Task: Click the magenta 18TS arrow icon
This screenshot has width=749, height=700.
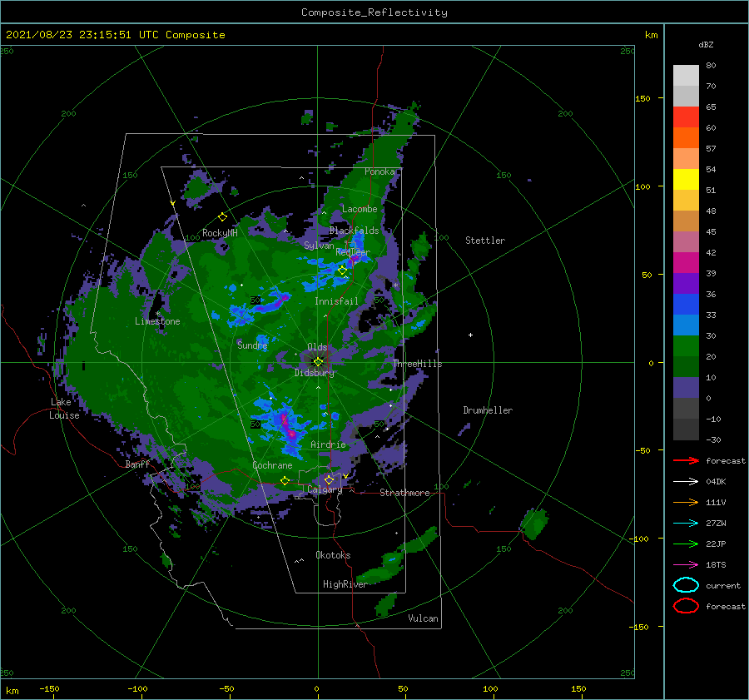Action: coord(686,565)
